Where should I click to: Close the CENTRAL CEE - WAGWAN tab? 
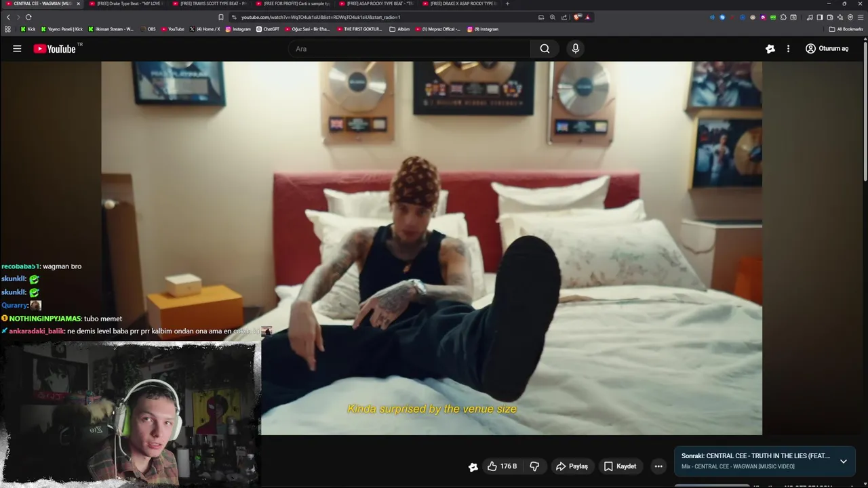point(78,3)
